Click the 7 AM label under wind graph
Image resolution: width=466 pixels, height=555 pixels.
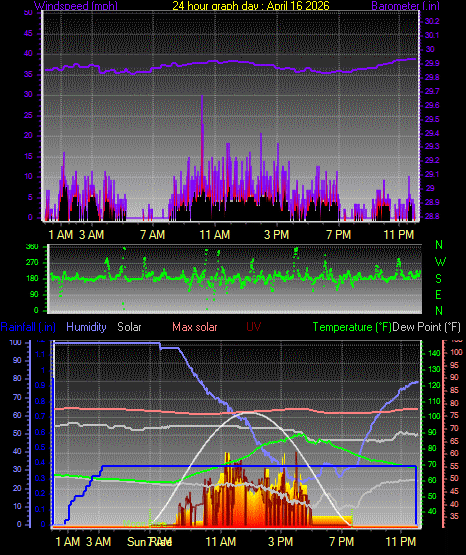coord(153,234)
